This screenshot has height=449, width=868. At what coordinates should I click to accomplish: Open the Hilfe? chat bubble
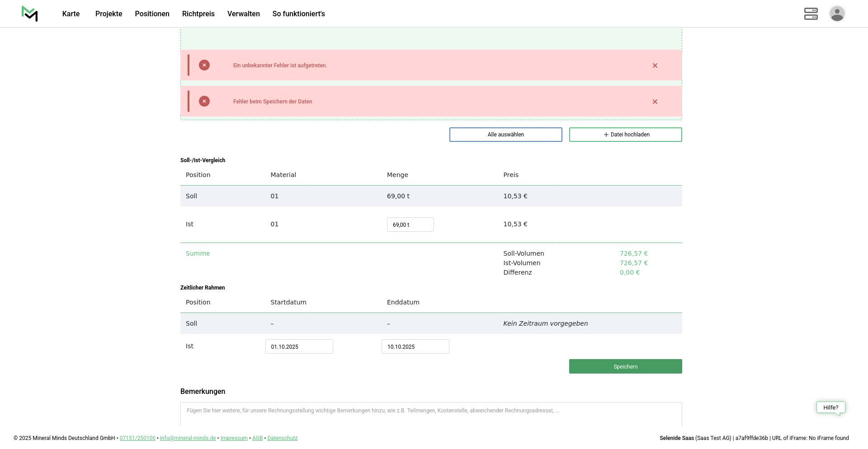coord(830,407)
